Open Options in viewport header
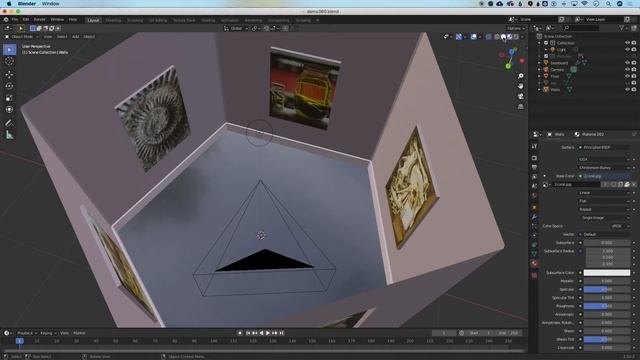 point(516,28)
